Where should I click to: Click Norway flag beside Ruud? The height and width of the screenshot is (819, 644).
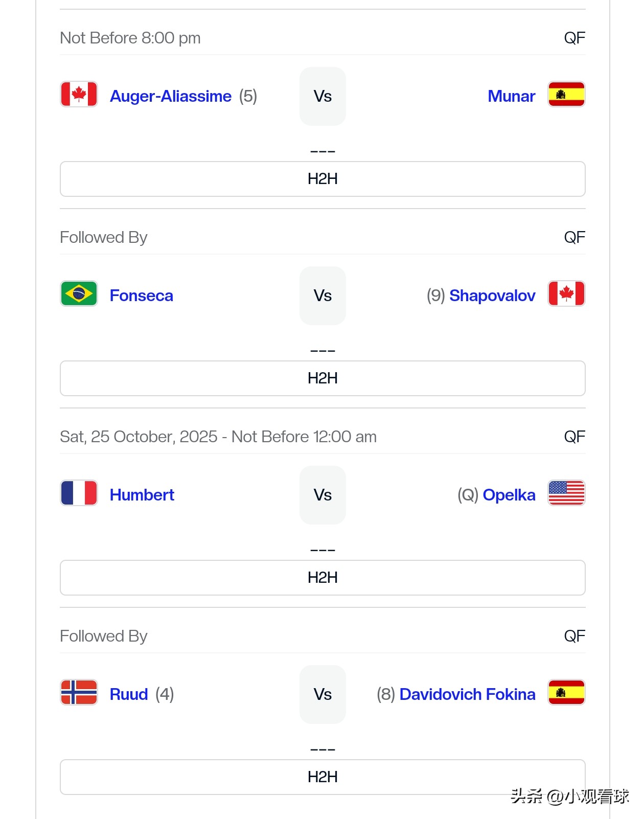coord(79,692)
